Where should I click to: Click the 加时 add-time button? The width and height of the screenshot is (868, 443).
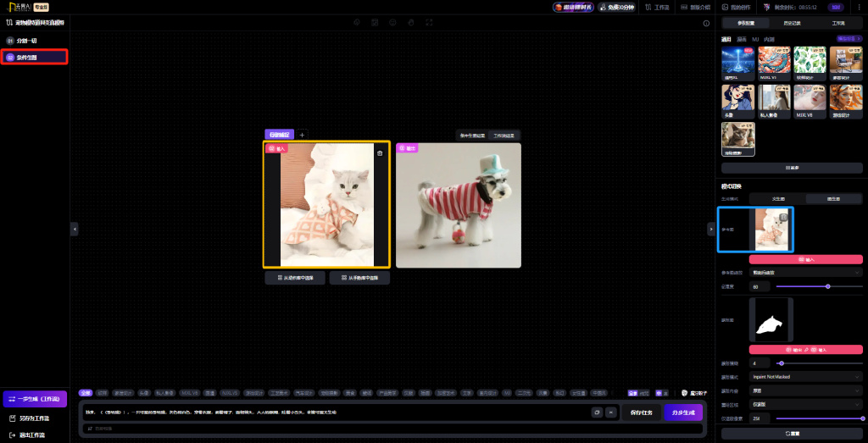(835, 7)
